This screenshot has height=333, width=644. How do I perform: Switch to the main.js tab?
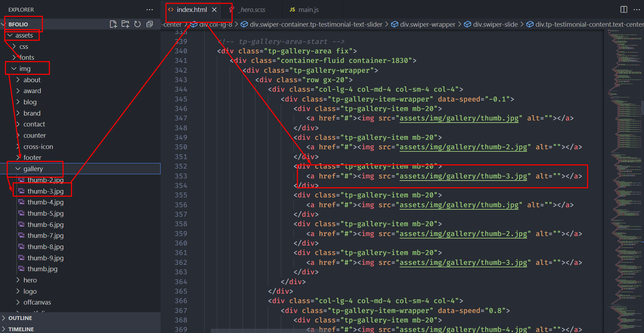click(308, 10)
